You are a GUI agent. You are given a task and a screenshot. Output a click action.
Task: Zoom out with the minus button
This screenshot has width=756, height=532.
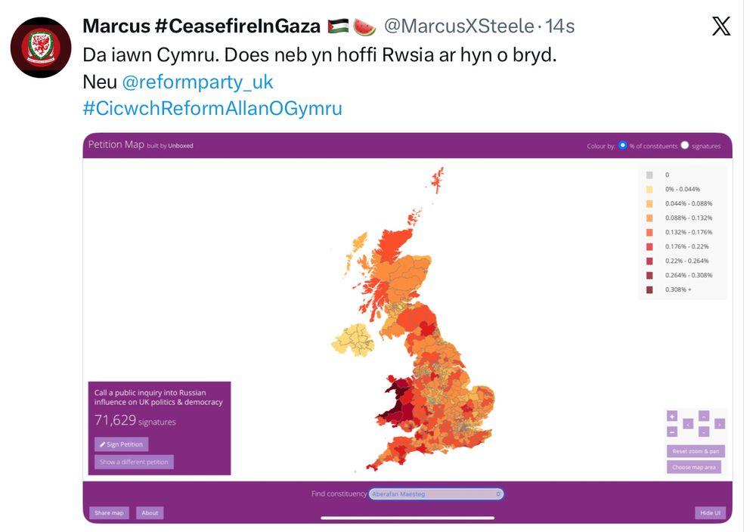coord(671,431)
